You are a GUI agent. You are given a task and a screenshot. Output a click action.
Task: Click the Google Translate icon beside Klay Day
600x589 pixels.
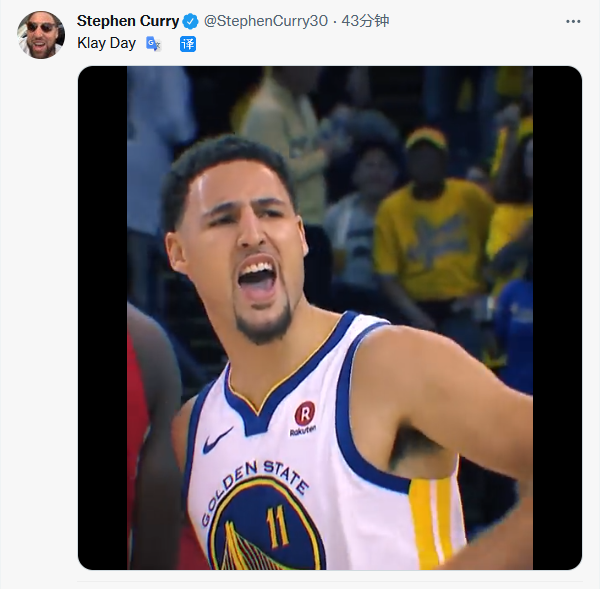pos(154,43)
